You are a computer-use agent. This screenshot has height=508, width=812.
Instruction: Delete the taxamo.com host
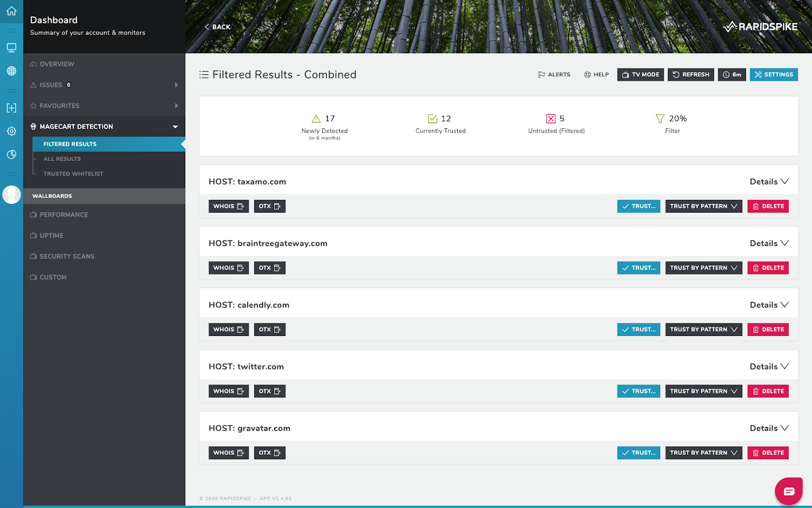point(768,206)
